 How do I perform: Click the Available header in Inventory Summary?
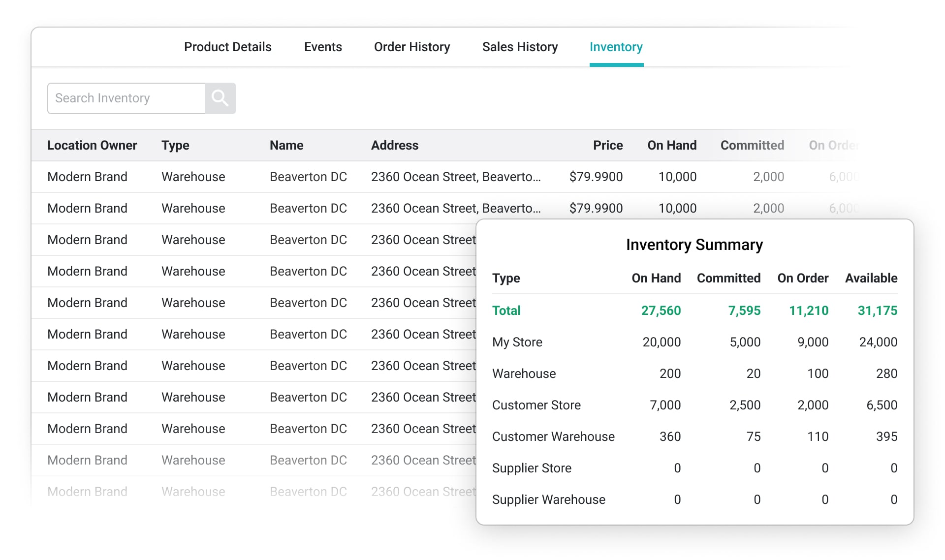[871, 278]
